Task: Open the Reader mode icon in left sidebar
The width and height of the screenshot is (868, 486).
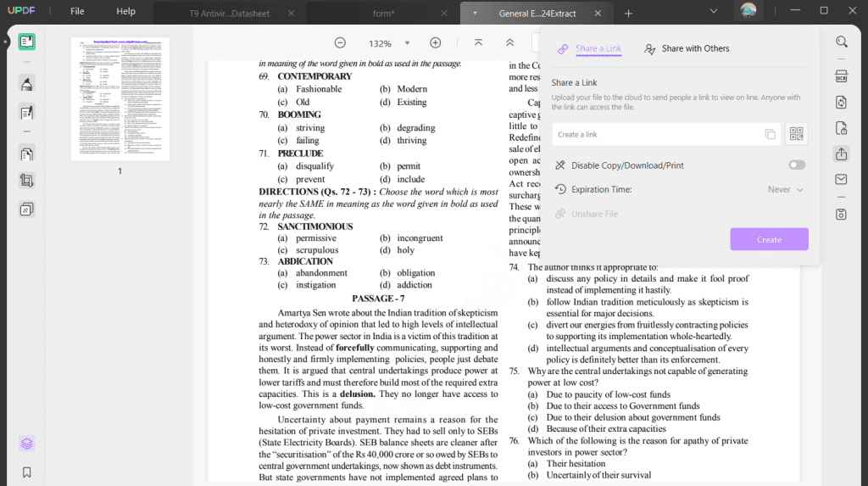Action: point(26,42)
